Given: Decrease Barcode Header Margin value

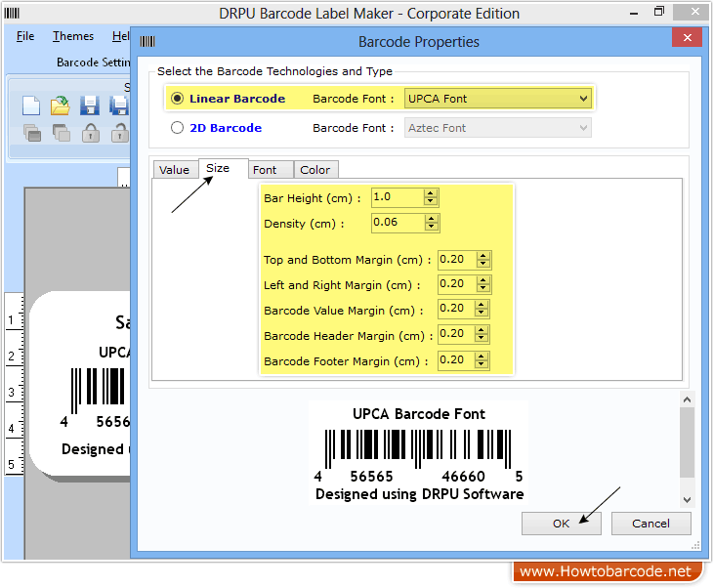Looking at the screenshot, I should pos(482,338).
